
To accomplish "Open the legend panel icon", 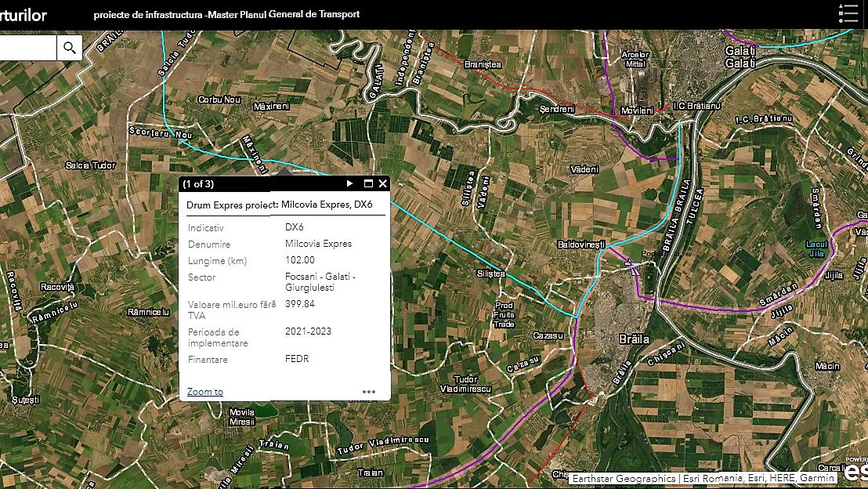I will pos(848,14).
